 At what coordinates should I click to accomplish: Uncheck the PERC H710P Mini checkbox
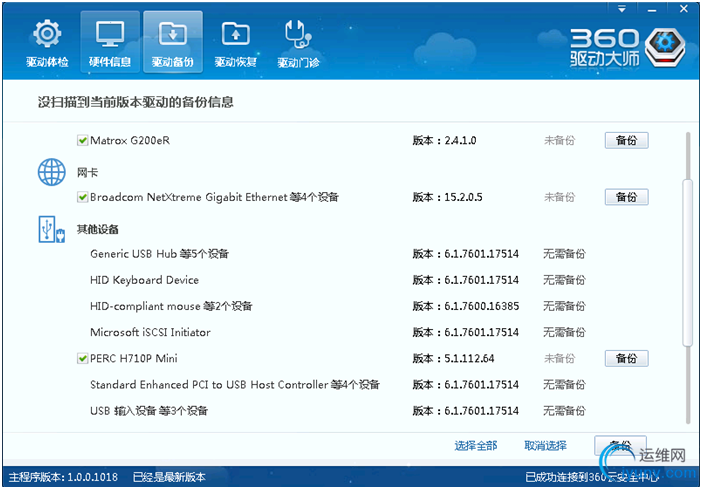coord(82,358)
